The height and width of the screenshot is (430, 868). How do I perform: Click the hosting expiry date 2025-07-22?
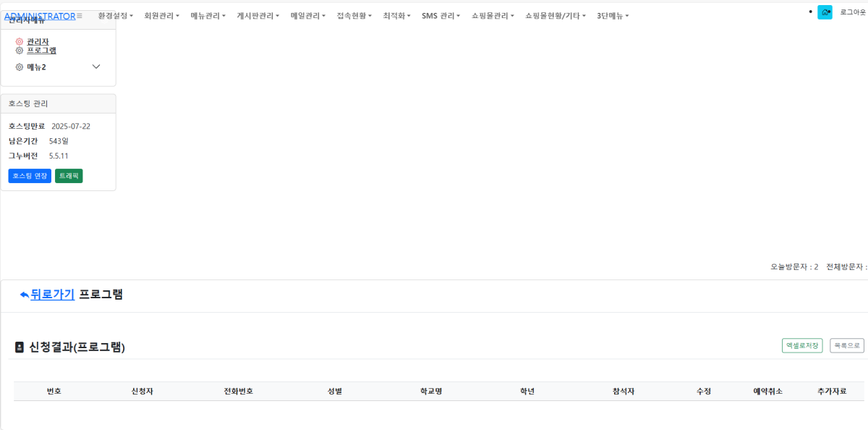coord(71,126)
